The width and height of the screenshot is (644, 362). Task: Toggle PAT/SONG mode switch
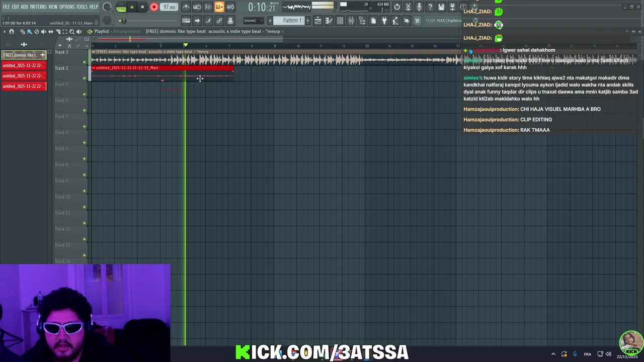point(121,8)
